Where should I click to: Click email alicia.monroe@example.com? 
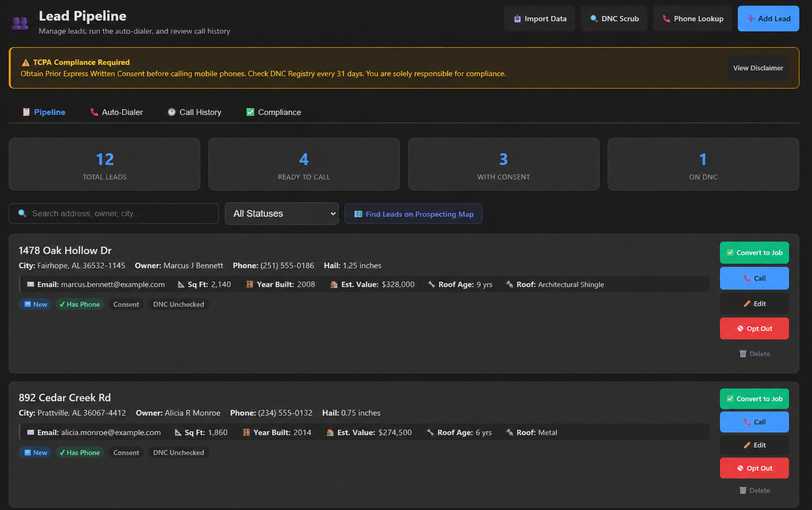point(111,433)
